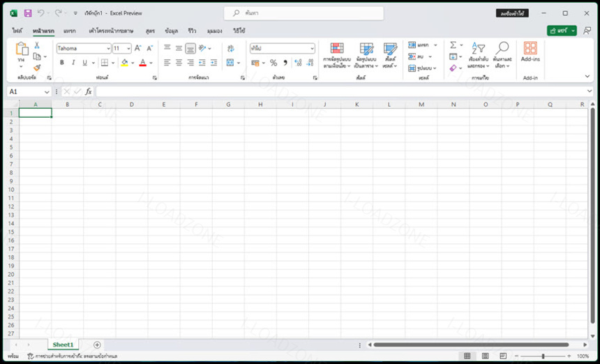
Task: Toggle Center horizontal alignment
Action: coord(179,62)
